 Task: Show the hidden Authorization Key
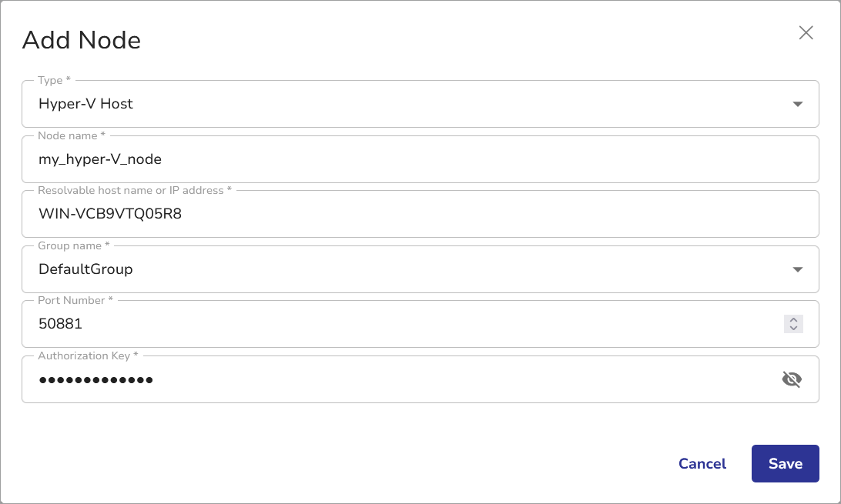792,379
